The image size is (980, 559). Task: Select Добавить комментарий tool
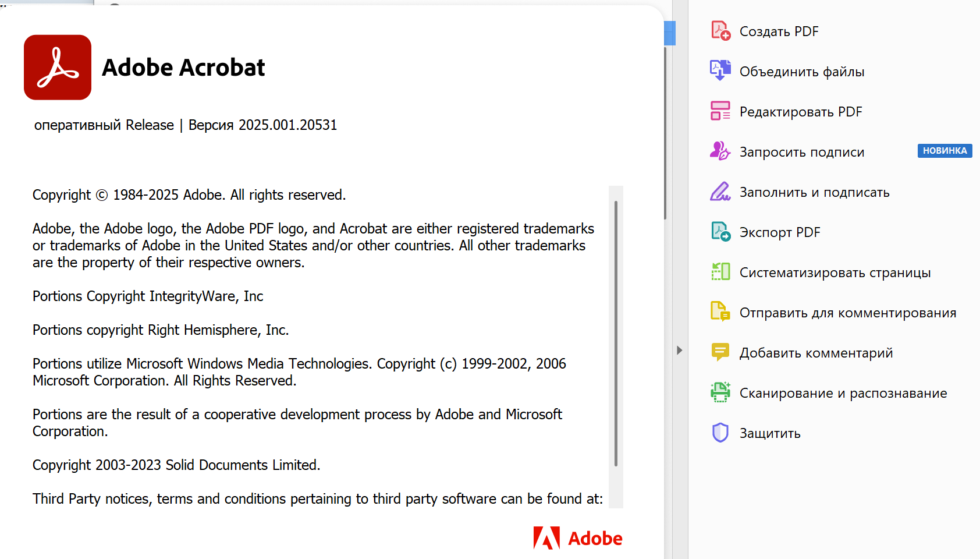pos(816,353)
